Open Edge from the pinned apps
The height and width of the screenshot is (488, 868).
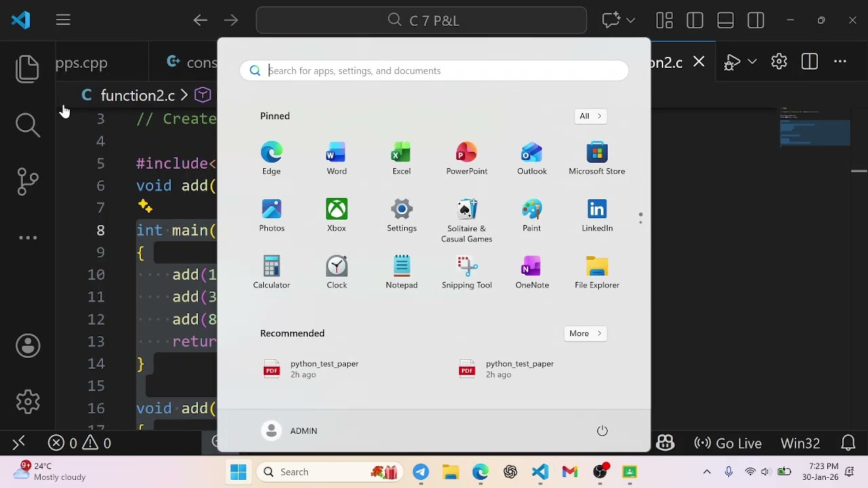coord(271,159)
